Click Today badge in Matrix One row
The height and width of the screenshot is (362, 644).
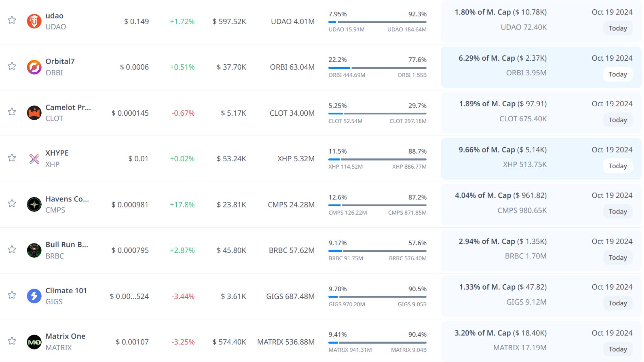point(618,349)
